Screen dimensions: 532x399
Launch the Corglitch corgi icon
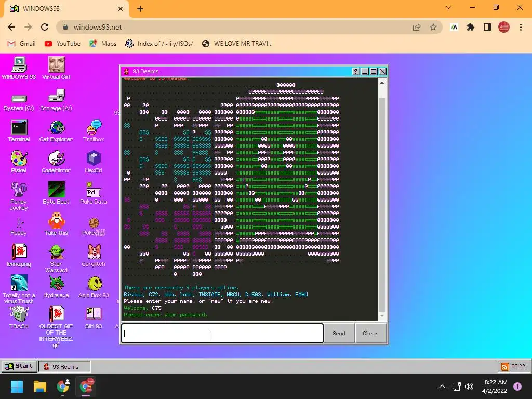[94, 255]
